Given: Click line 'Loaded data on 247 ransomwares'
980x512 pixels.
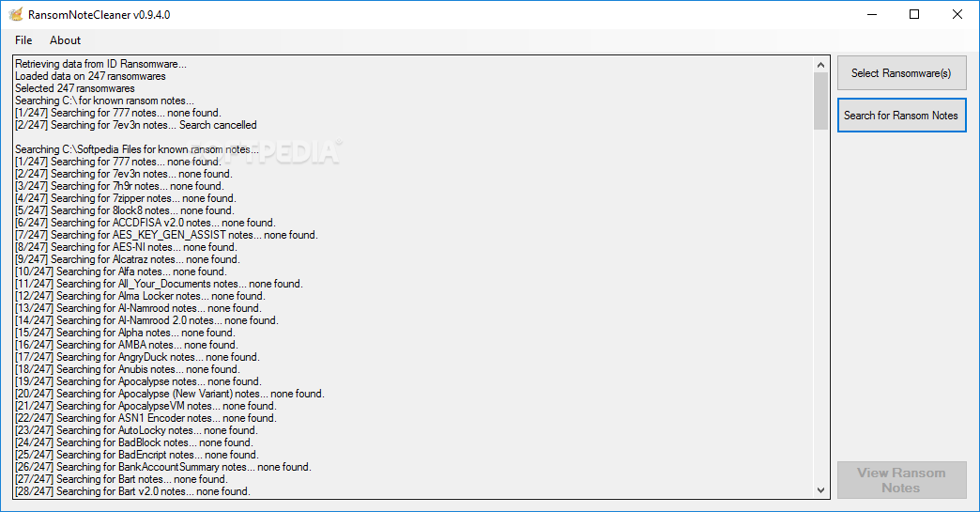Looking at the screenshot, I should pos(91,76).
